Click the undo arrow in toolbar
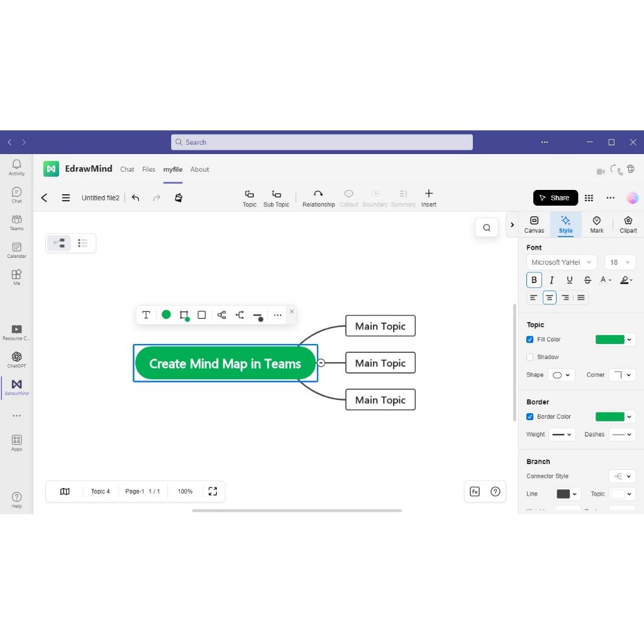Image resolution: width=644 pixels, height=644 pixels. pos(136,198)
